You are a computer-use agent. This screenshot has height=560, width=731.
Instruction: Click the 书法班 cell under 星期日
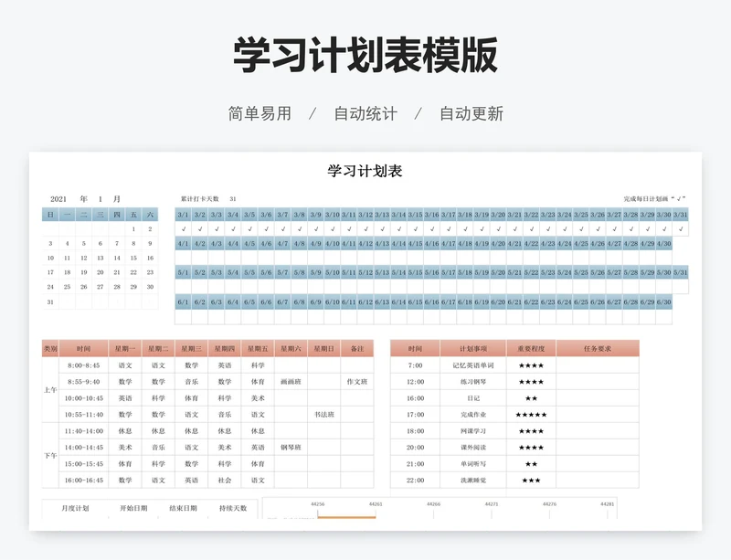click(324, 415)
